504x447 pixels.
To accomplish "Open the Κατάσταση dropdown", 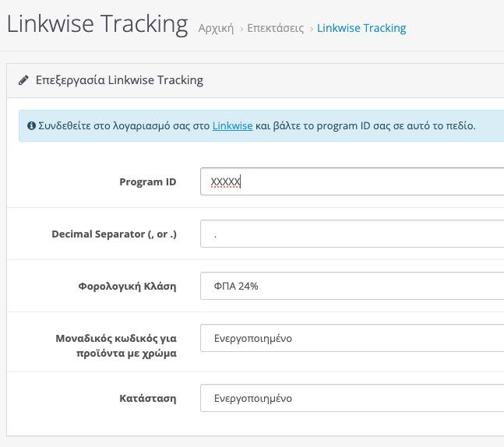I will (x=352, y=398).
